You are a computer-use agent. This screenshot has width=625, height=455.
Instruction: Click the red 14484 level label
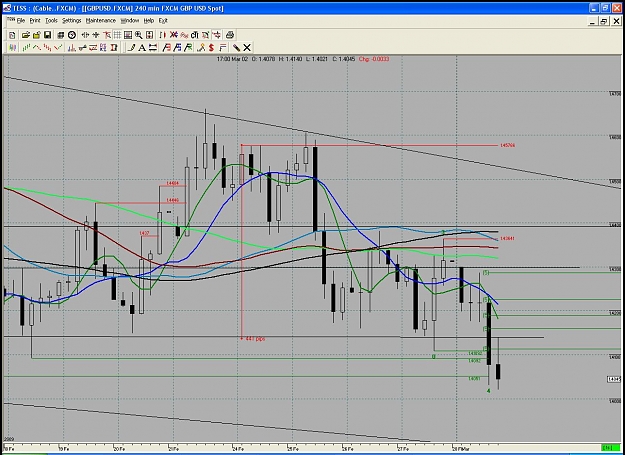tap(172, 184)
